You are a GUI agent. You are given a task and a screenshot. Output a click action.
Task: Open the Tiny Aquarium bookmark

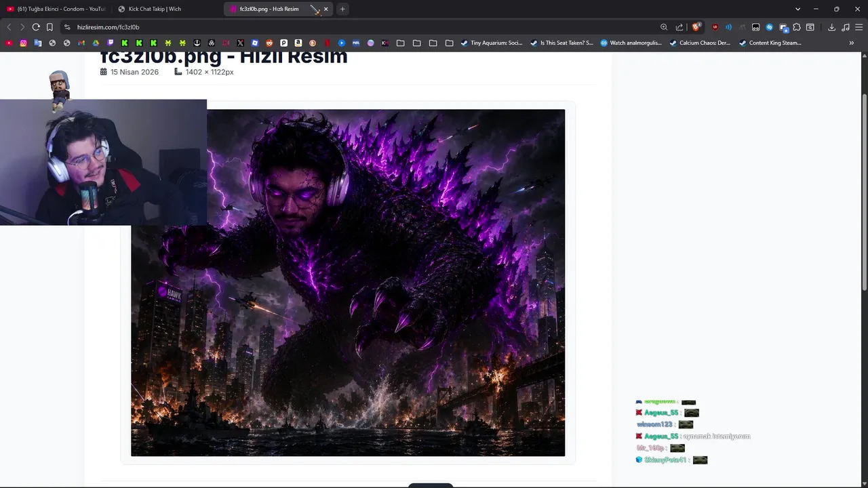pyautogui.click(x=492, y=43)
